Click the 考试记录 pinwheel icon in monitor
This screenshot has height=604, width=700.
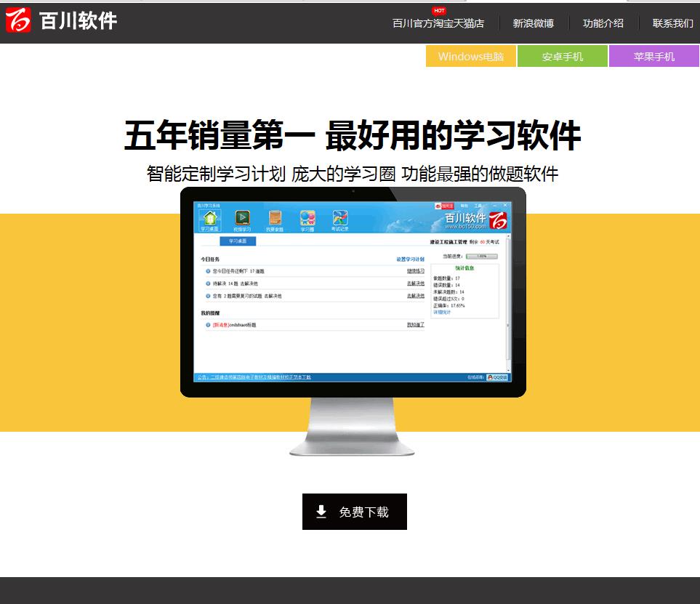340,218
